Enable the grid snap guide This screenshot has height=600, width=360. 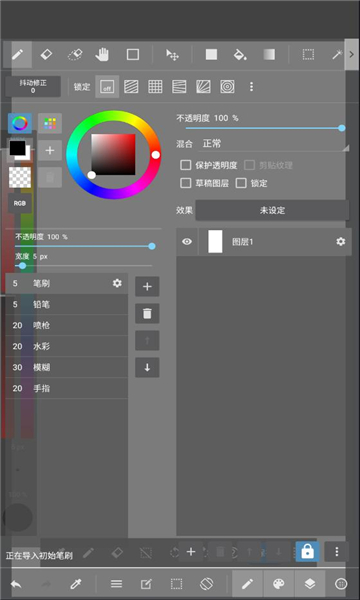click(x=155, y=87)
